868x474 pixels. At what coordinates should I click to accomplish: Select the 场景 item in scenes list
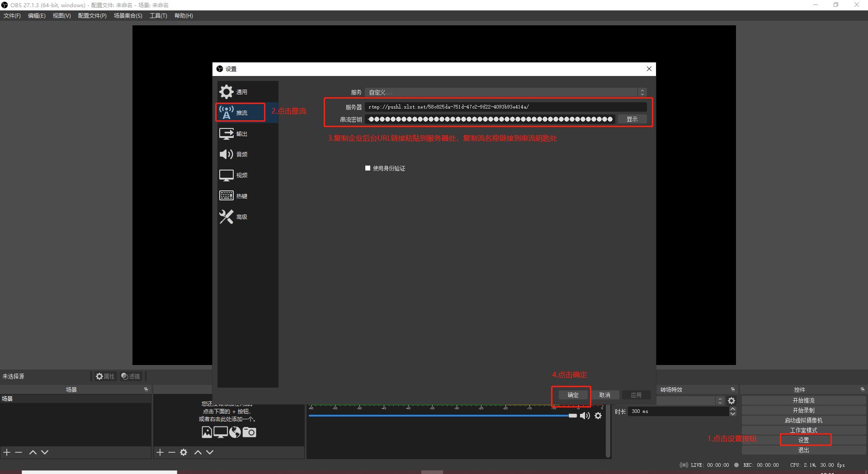point(75,399)
